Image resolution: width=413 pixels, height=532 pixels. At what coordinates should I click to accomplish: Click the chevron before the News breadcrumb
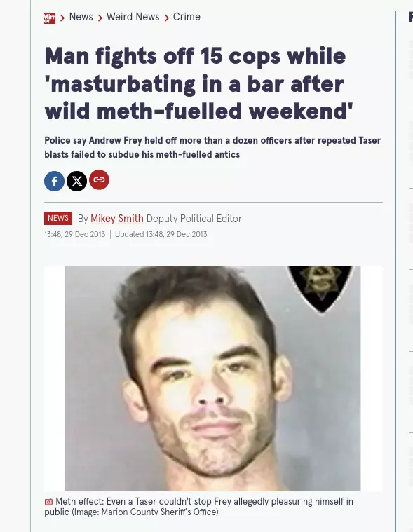(62, 18)
